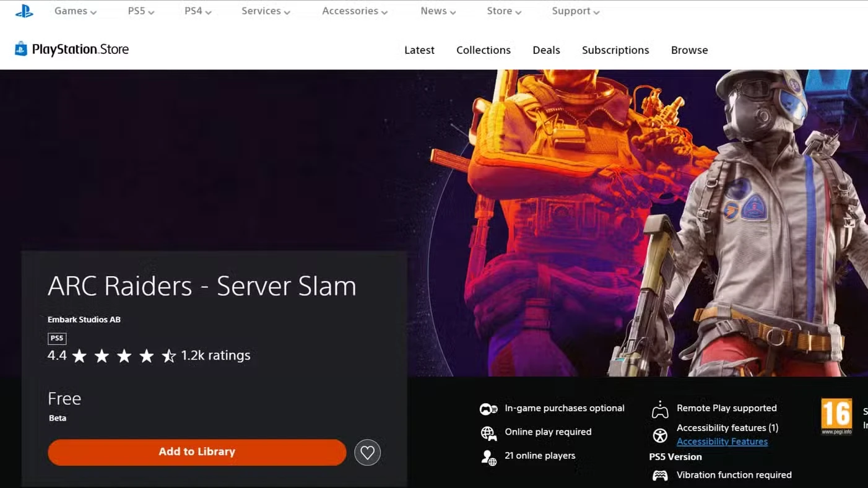Click the PS5 platform badge
The image size is (868, 488).
tap(57, 338)
